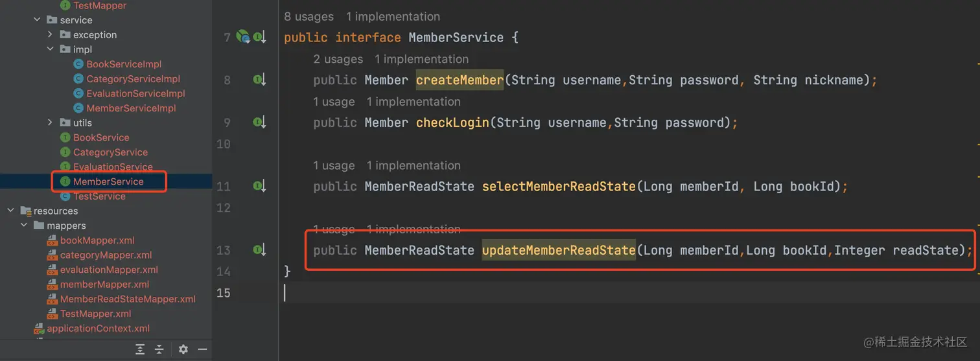Click the checkLogin method name
This screenshot has width=980, height=361.
(x=452, y=122)
